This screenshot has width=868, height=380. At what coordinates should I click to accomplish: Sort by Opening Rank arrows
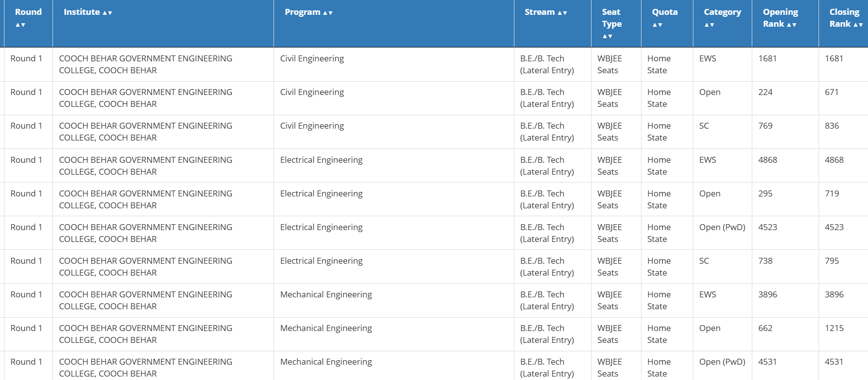point(792,25)
